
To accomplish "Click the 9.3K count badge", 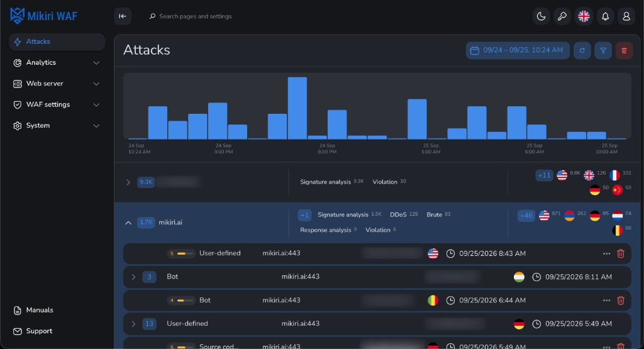I will point(146,182).
